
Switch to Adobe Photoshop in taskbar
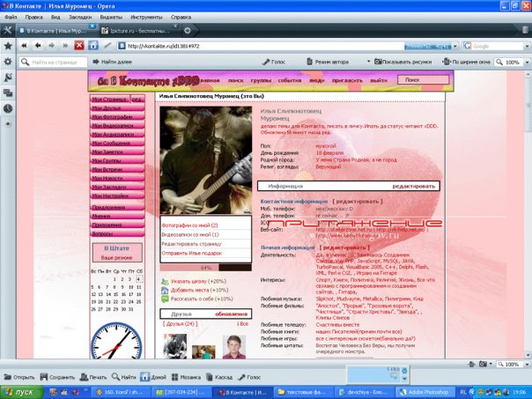point(425,393)
